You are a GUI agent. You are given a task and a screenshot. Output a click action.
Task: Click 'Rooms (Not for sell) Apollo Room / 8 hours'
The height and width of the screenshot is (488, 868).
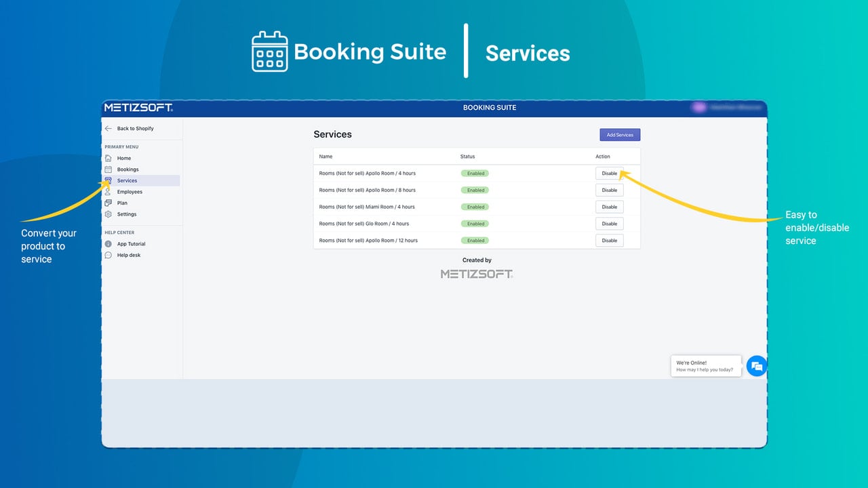click(x=368, y=190)
